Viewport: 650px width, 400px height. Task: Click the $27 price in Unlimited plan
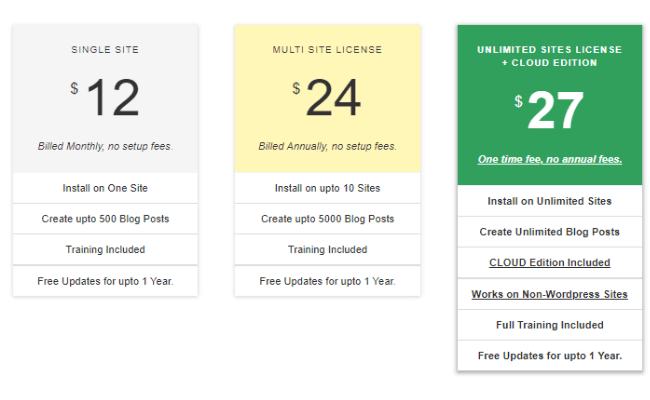click(550, 110)
